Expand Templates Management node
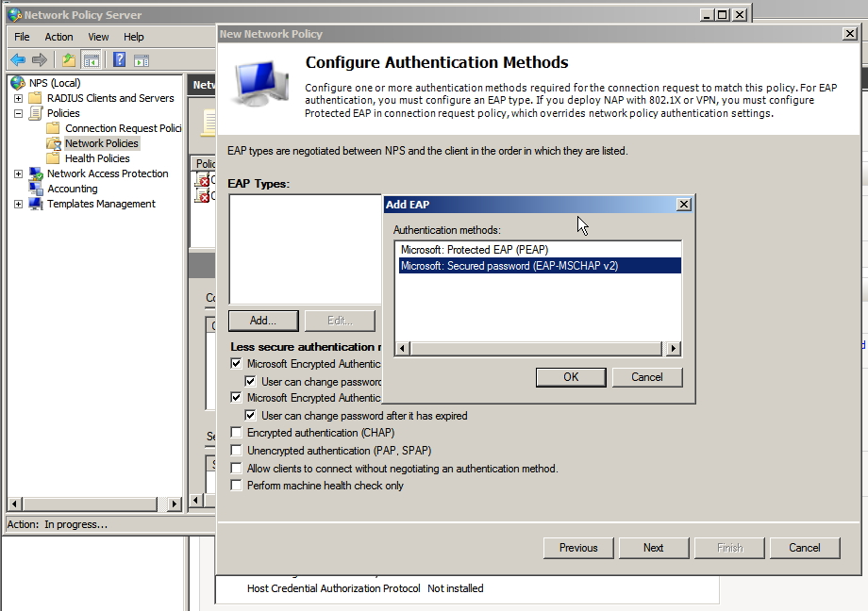 (18, 204)
